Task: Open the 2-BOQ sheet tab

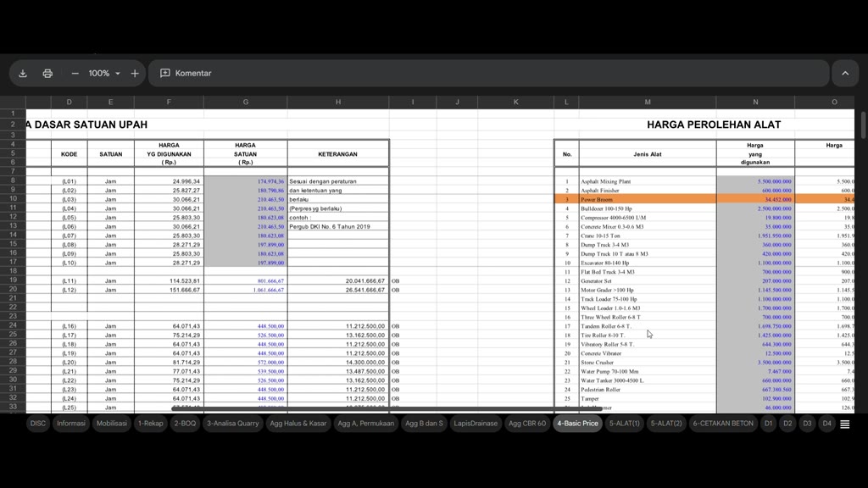Action: (x=185, y=424)
